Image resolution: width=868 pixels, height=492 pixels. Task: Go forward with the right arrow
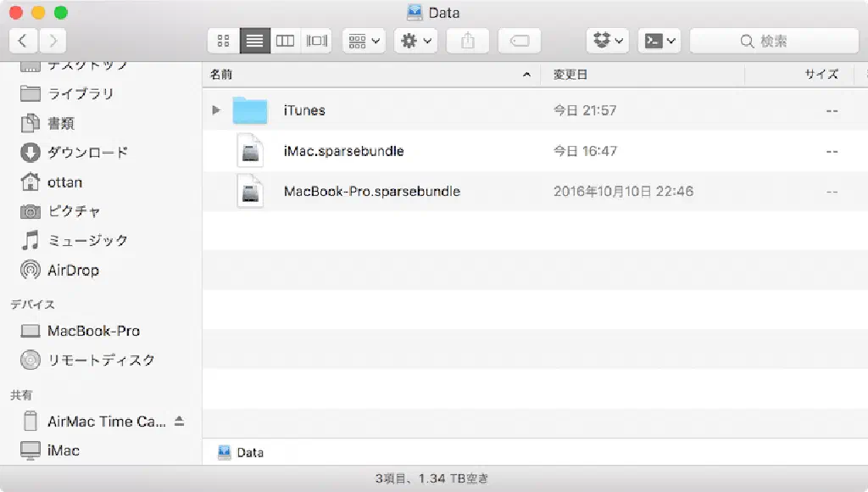[x=52, y=40]
